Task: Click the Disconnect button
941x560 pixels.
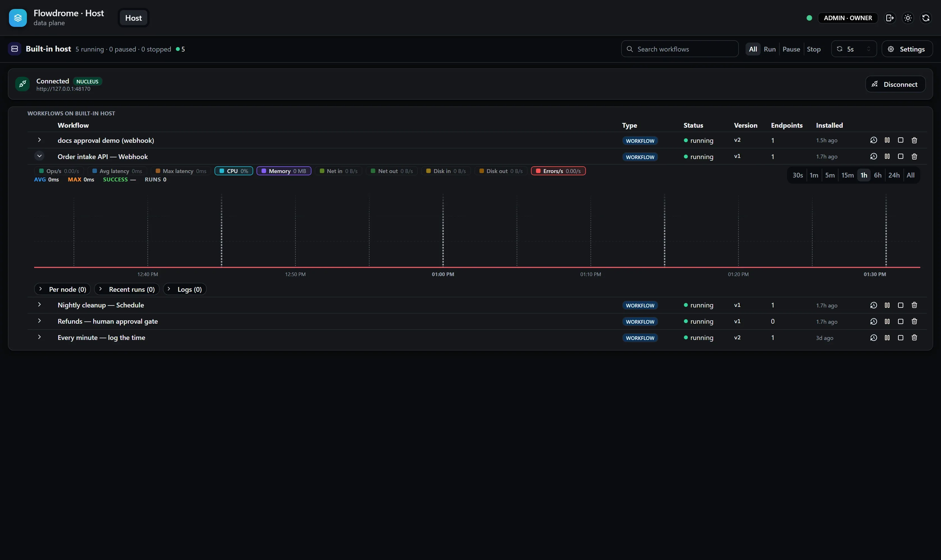Action: click(x=895, y=84)
